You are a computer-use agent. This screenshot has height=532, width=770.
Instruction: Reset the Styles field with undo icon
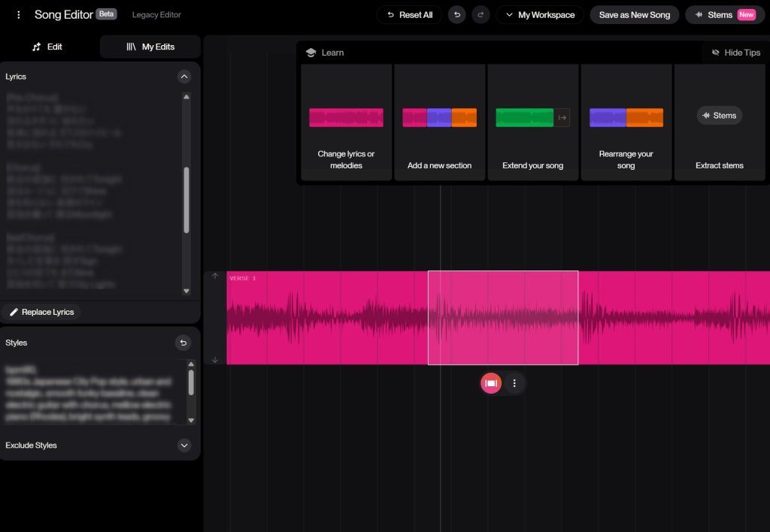pos(183,343)
